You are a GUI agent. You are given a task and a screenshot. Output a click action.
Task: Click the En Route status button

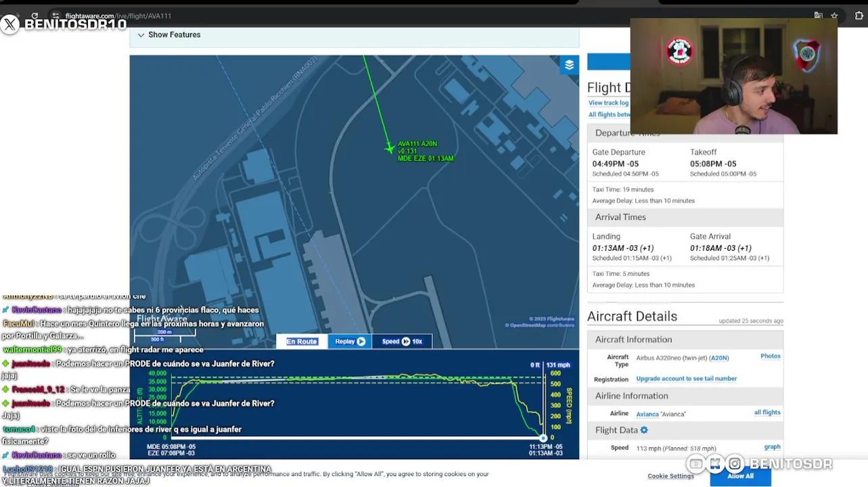pyautogui.click(x=302, y=342)
